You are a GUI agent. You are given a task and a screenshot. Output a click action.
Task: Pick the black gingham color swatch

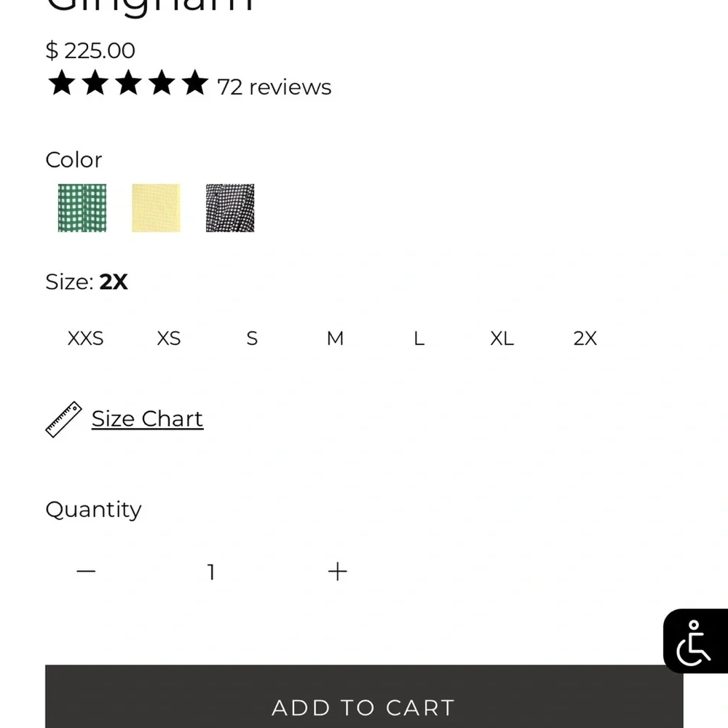pyautogui.click(x=230, y=208)
